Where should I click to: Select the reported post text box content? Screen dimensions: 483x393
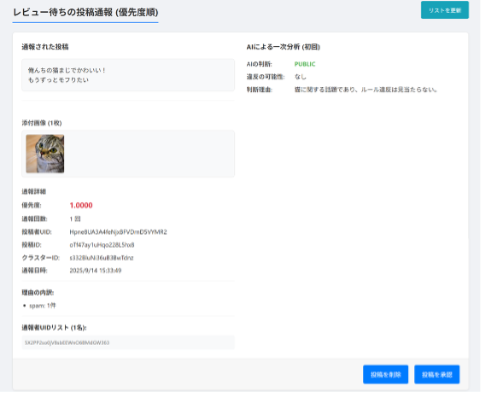click(x=128, y=75)
